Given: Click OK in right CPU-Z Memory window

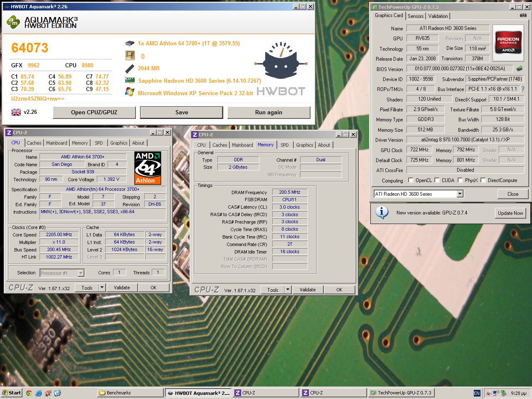Looking at the screenshot, I should click(339, 290).
